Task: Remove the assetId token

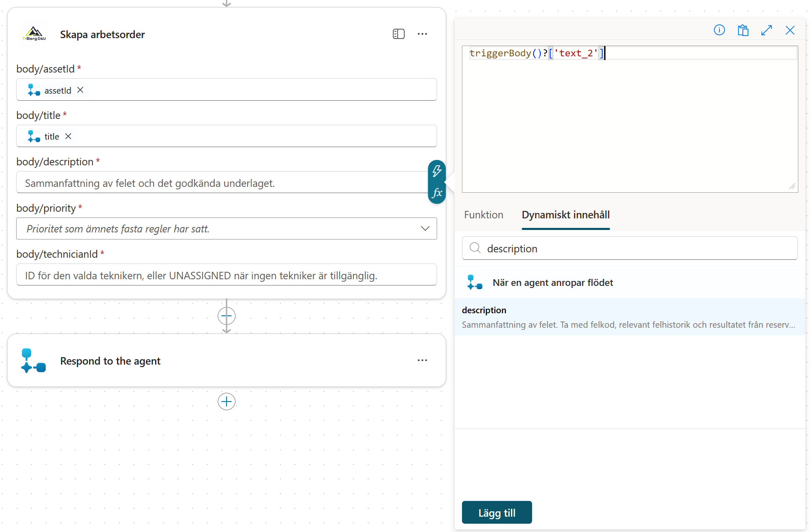Action: click(x=80, y=90)
